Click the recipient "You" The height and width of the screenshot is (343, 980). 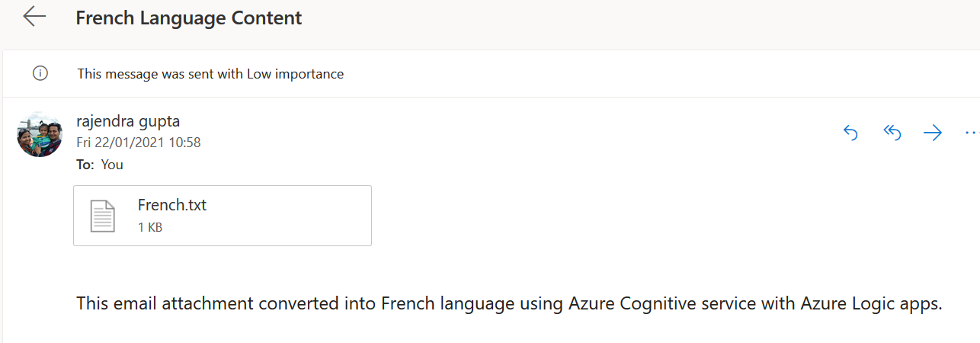112,165
